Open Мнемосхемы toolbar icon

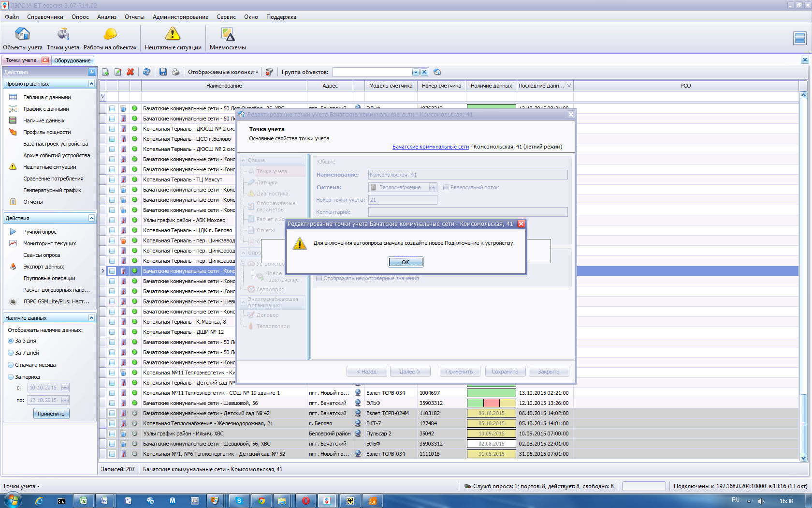(228, 39)
